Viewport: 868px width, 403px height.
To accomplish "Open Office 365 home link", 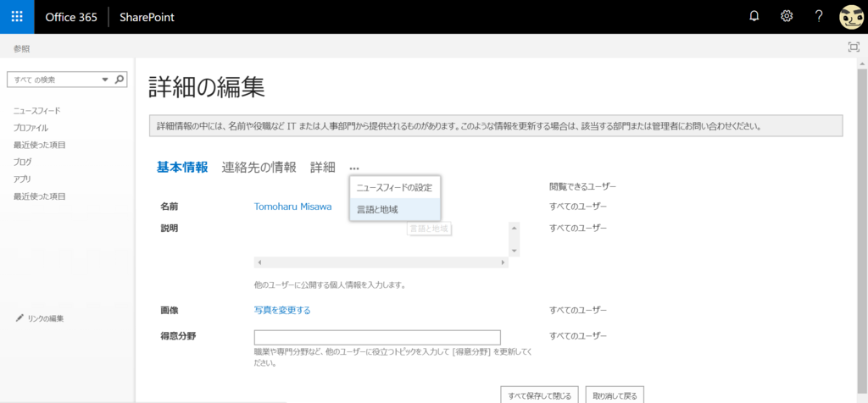I will pyautogui.click(x=71, y=17).
